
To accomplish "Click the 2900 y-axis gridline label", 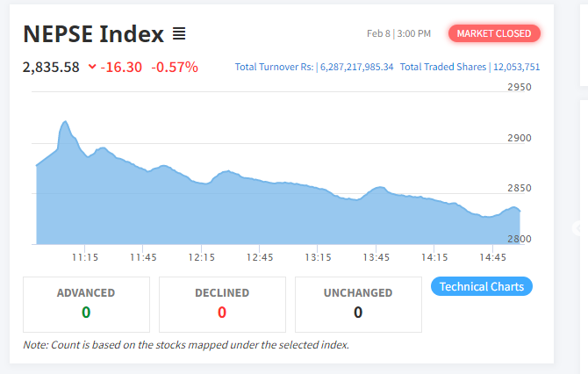I will click(520, 138).
